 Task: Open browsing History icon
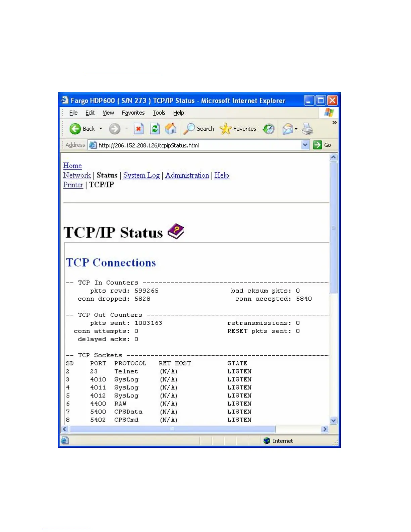(x=269, y=129)
